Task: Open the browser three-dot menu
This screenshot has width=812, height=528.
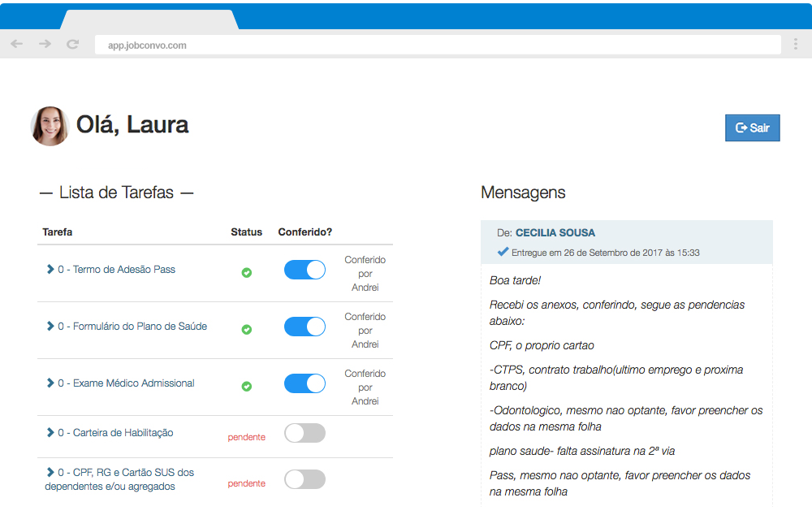Action: [796, 44]
